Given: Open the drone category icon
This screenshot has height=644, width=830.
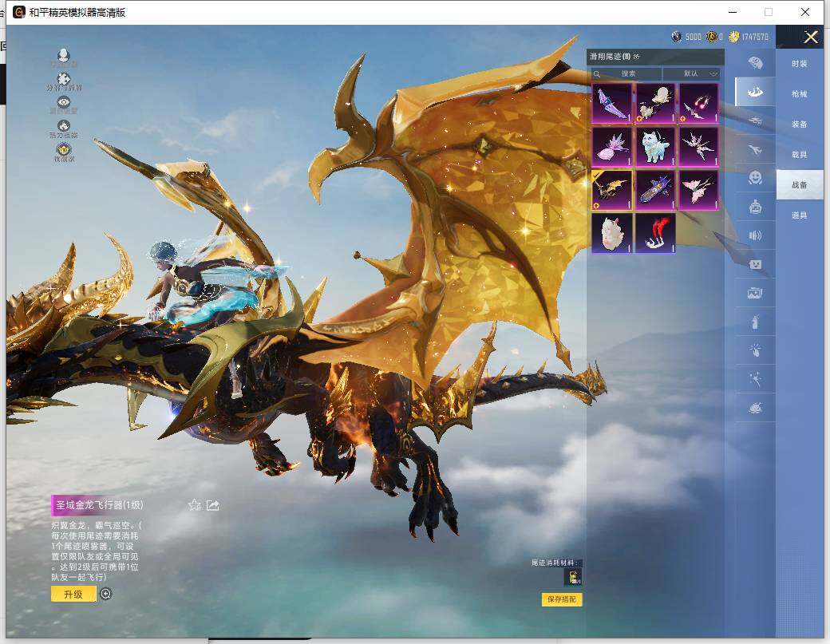Looking at the screenshot, I should (755, 121).
